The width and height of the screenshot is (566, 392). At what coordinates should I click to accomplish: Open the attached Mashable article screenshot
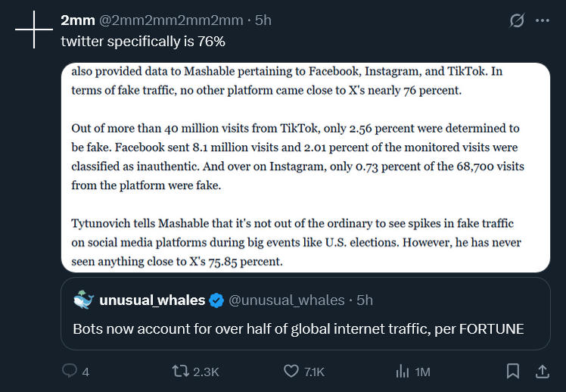click(306, 167)
